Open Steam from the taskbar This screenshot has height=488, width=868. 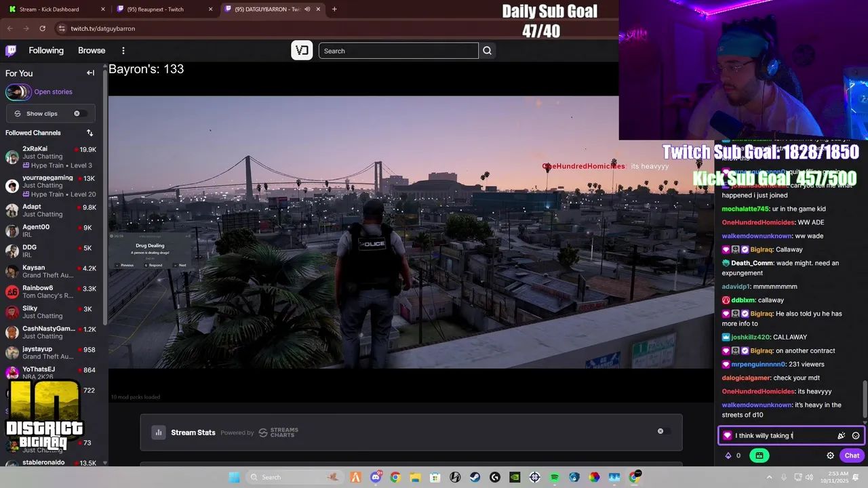[475, 477]
